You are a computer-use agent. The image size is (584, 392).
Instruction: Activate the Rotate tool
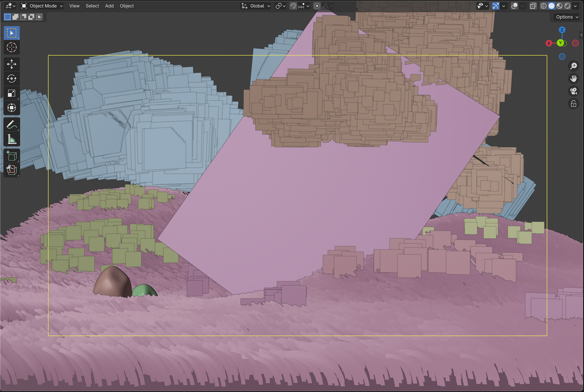pyautogui.click(x=12, y=79)
